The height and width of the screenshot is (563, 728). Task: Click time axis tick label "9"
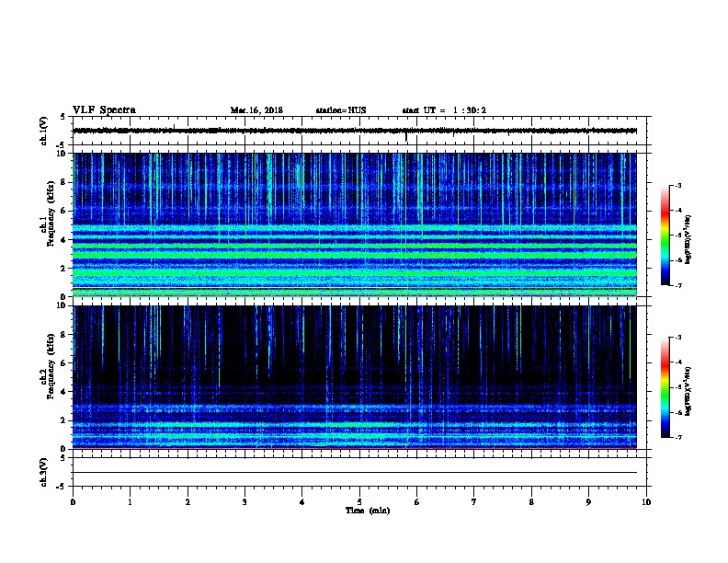coord(588,502)
